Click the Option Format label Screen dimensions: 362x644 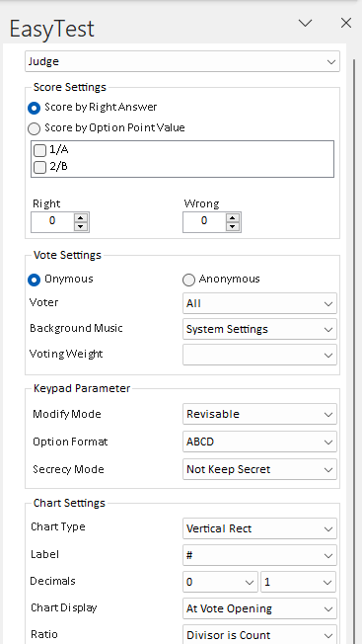[x=70, y=442]
